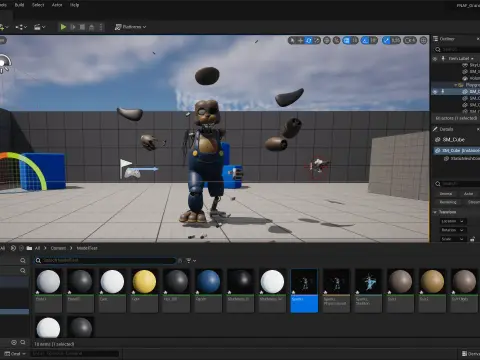This screenshot has width=480, height=360.
Task: Change the rotation snap angle value
Action: (x=374, y=40)
